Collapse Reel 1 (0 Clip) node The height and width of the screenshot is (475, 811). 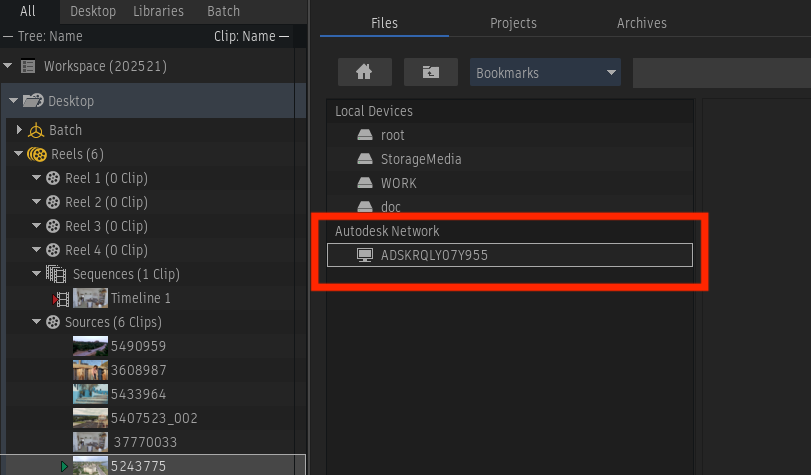coord(36,177)
